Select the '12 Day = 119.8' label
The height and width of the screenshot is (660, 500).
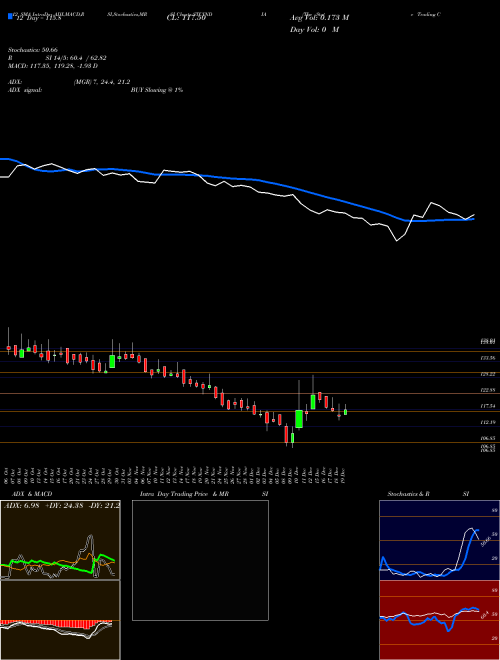(37, 19)
